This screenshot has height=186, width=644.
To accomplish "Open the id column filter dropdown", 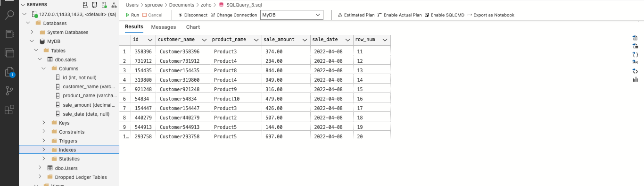I will tap(150, 40).
